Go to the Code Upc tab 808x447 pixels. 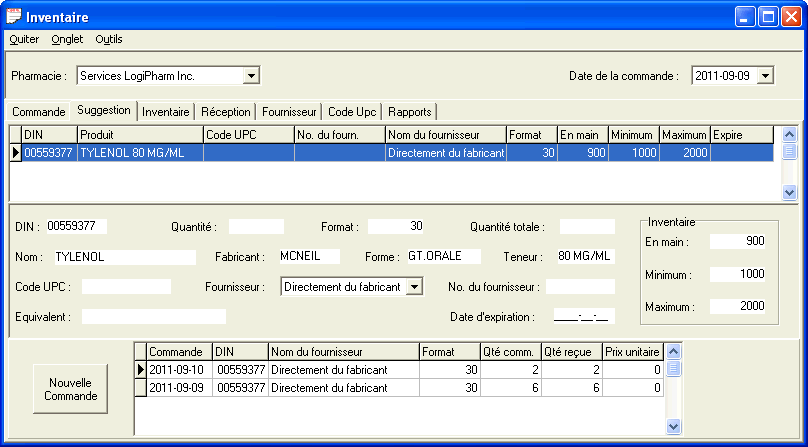(x=352, y=112)
